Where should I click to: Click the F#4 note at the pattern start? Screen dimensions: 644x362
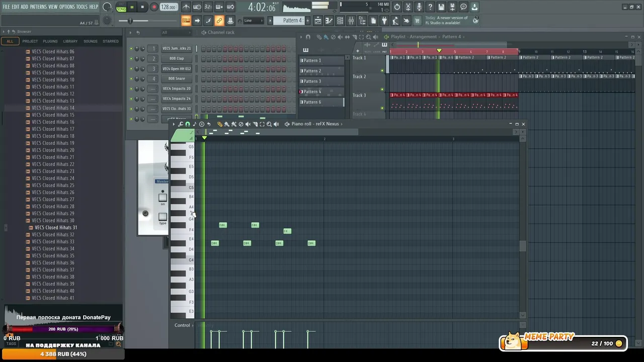[223, 225]
